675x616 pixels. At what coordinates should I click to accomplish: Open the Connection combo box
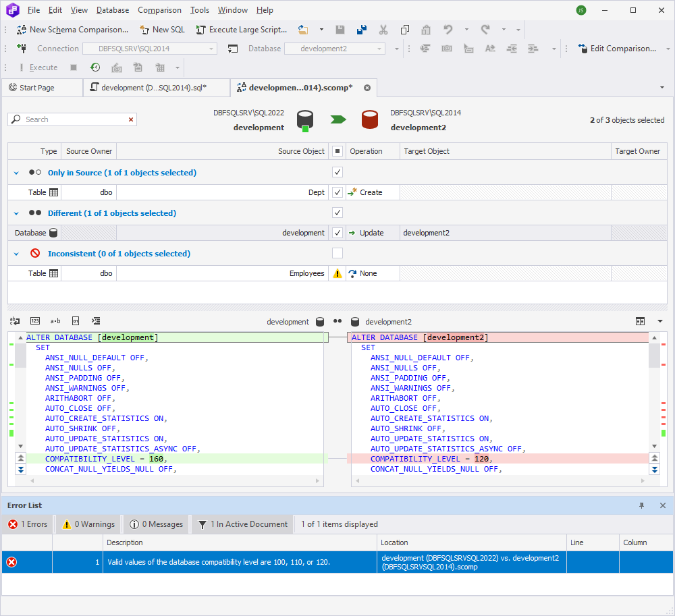pos(149,49)
